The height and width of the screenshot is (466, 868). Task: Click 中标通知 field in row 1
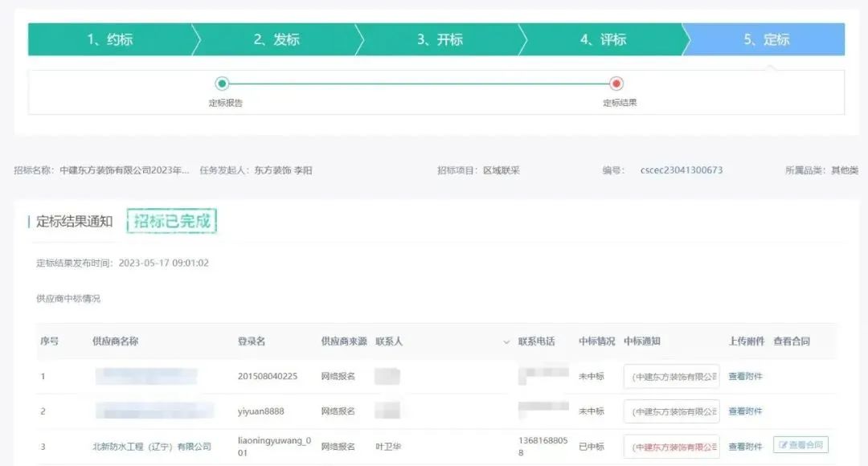pyautogui.click(x=671, y=376)
